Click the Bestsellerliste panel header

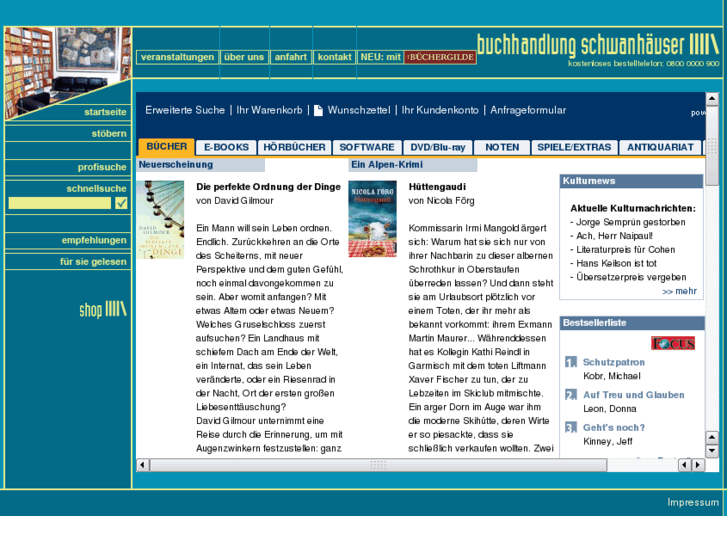point(631,323)
